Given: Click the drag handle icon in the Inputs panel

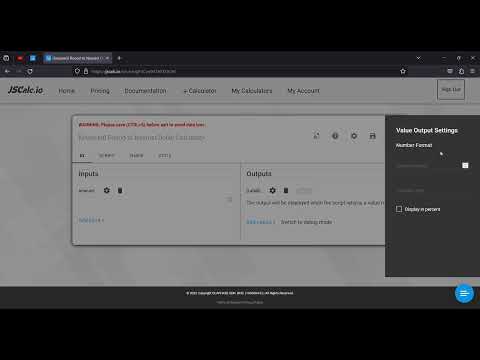Looking at the screenshot, I should point(229,199).
